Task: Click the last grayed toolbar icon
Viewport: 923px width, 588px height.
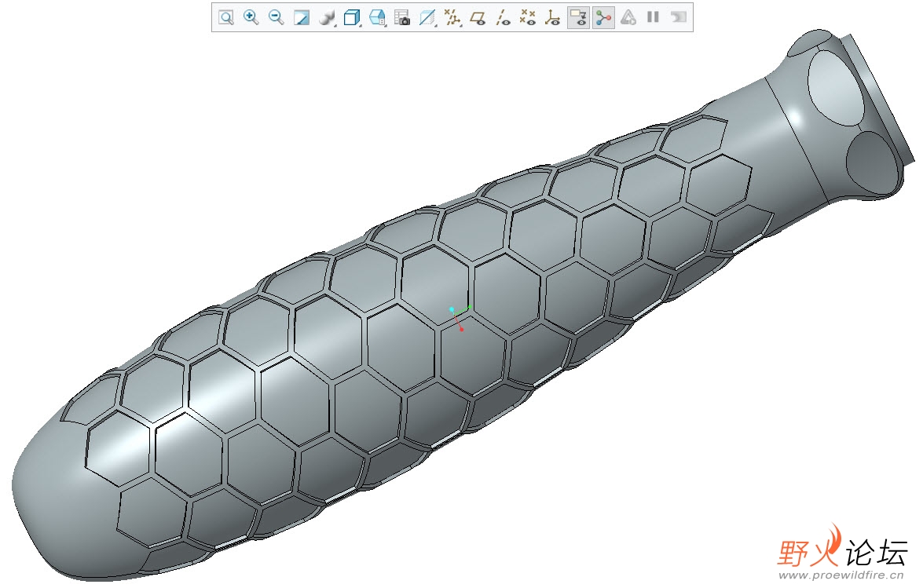Action: pyautogui.click(x=678, y=17)
